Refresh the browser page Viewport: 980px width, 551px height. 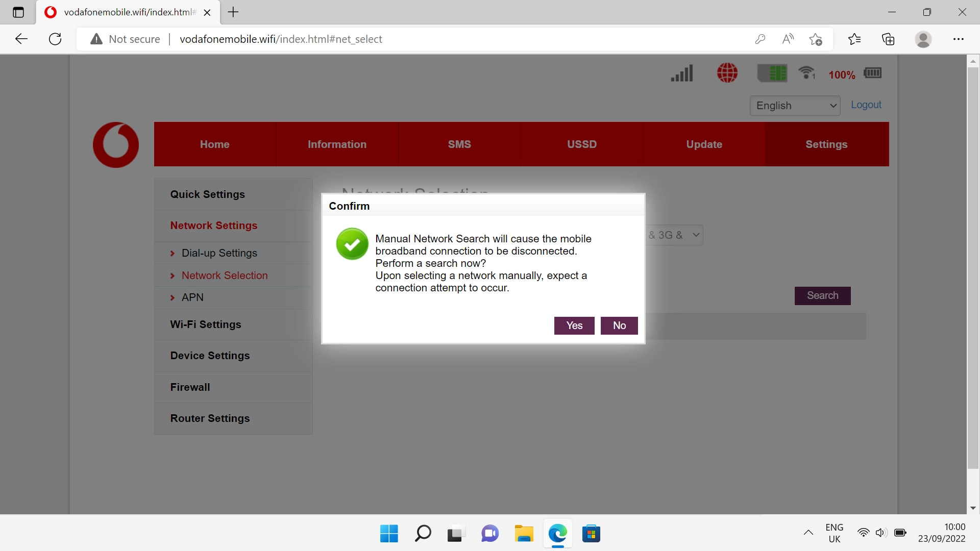click(x=55, y=39)
